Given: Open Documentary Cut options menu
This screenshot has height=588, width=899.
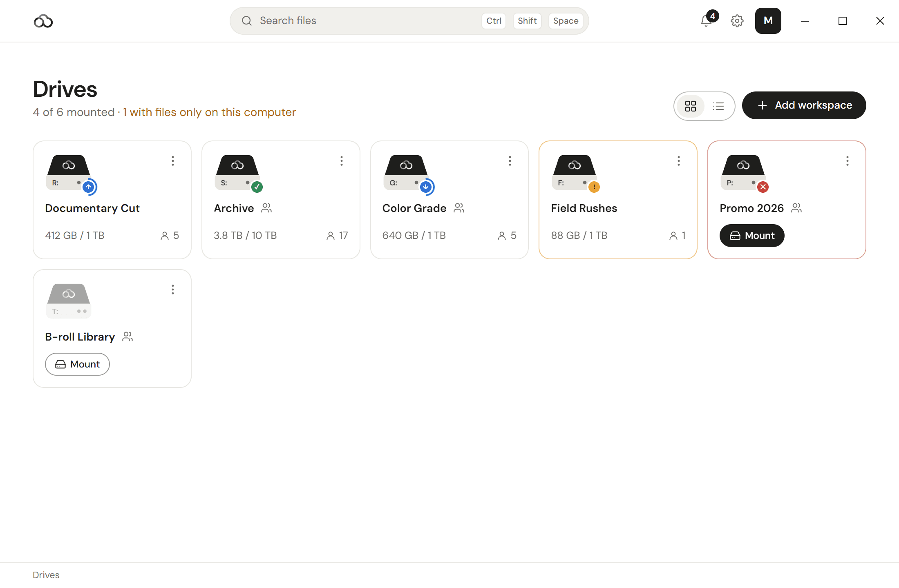Looking at the screenshot, I should (173, 161).
